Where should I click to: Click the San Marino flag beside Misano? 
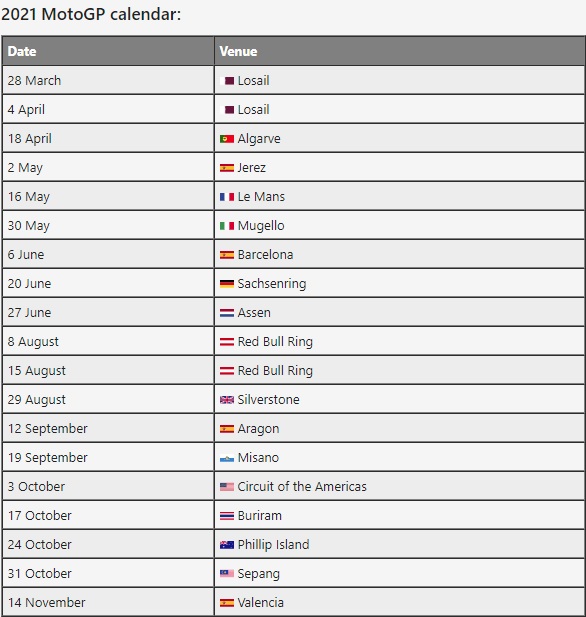click(x=227, y=458)
